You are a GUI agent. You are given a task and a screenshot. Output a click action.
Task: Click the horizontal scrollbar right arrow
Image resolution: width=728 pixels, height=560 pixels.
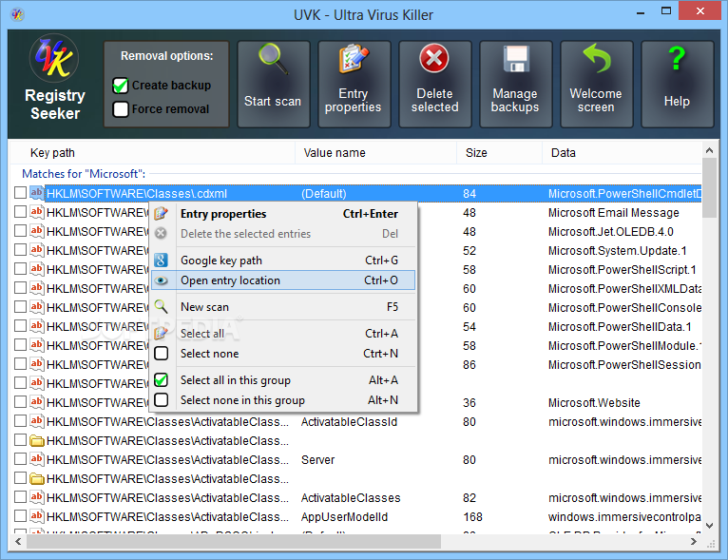[x=693, y=541]
